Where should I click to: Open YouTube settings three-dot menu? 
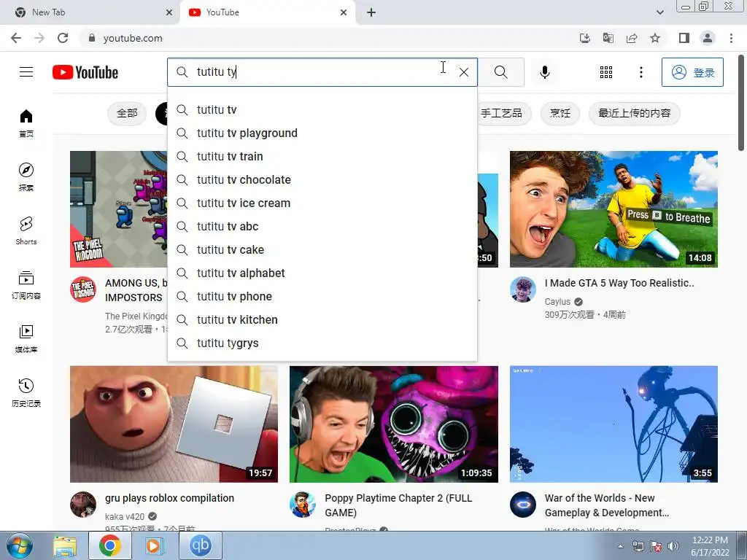pyautogui.click(x=640, y=72)
